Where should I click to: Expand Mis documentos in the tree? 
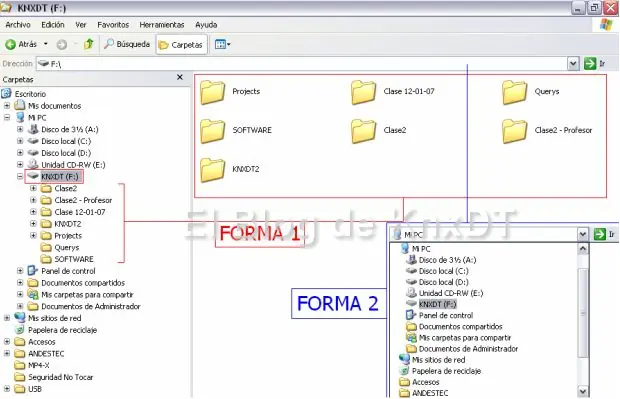tap(7, 106)
